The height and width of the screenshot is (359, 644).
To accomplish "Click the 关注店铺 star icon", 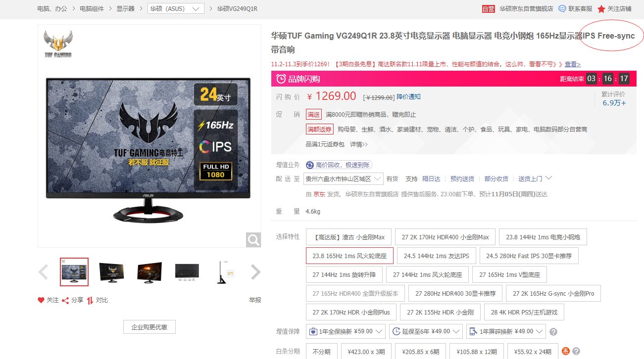I will pos(601,9).
